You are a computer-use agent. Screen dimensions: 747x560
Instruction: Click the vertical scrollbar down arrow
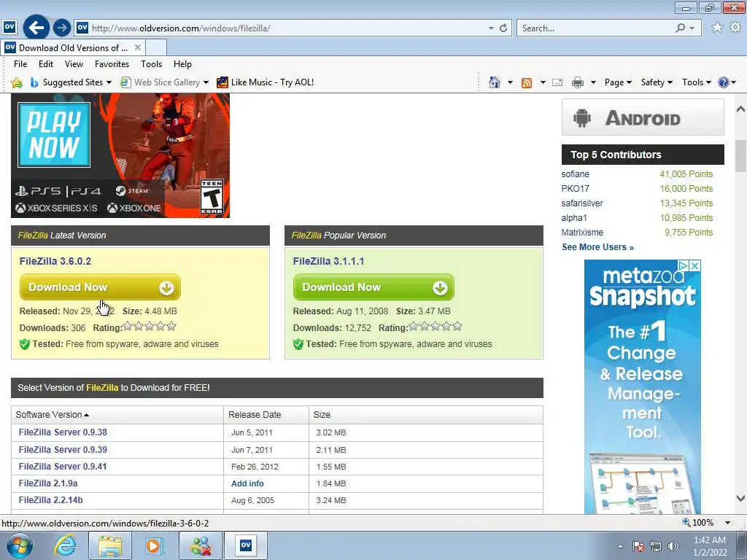[740, 499]
